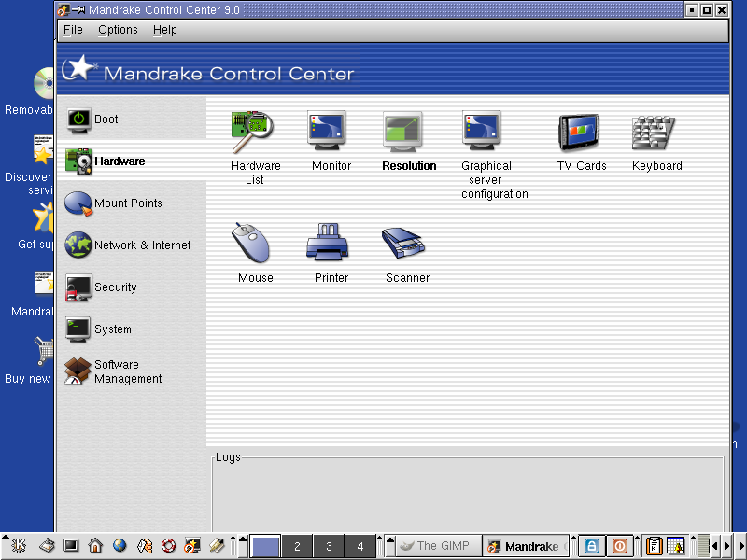Launch the terminal from the panel
747x560 pixels.
71,545
